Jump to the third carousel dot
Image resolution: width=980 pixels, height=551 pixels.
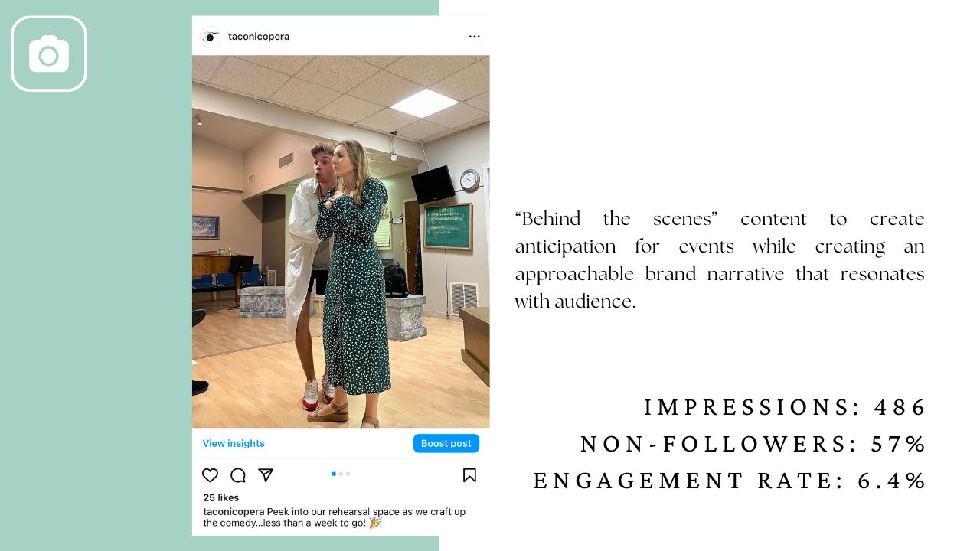(348, 474)
